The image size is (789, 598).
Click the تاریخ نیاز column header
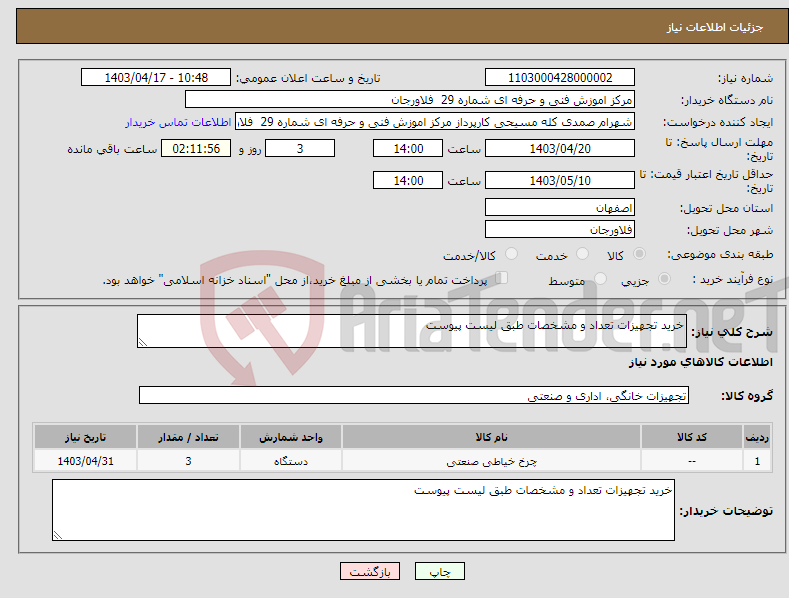point(86,437)
